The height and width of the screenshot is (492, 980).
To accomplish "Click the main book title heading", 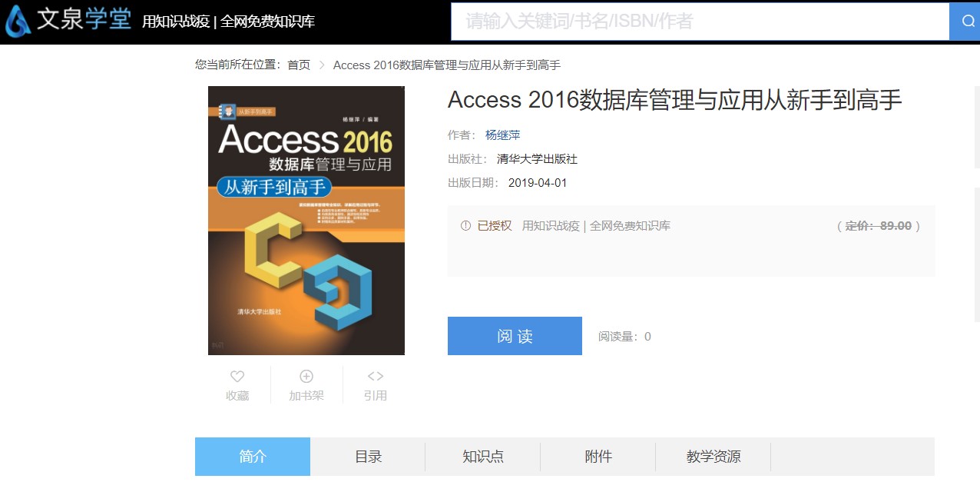I will (x=674, y=100).
